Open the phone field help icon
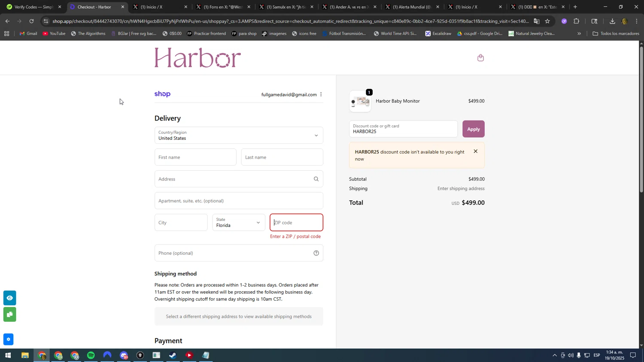This screenshot has width=644, height=362. click(x=316, y=253)
